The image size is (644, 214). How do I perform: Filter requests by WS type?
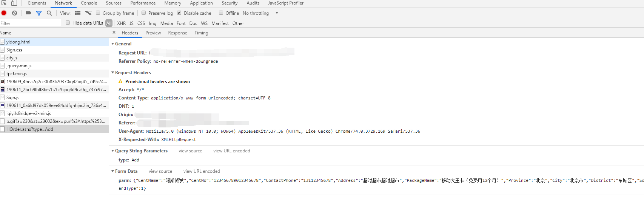[x=204, y=23]
